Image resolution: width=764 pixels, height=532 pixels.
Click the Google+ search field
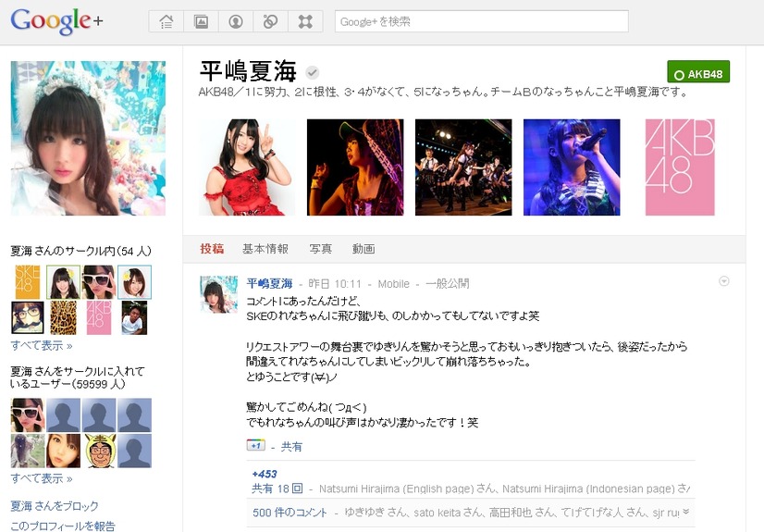tap(481, 21)
